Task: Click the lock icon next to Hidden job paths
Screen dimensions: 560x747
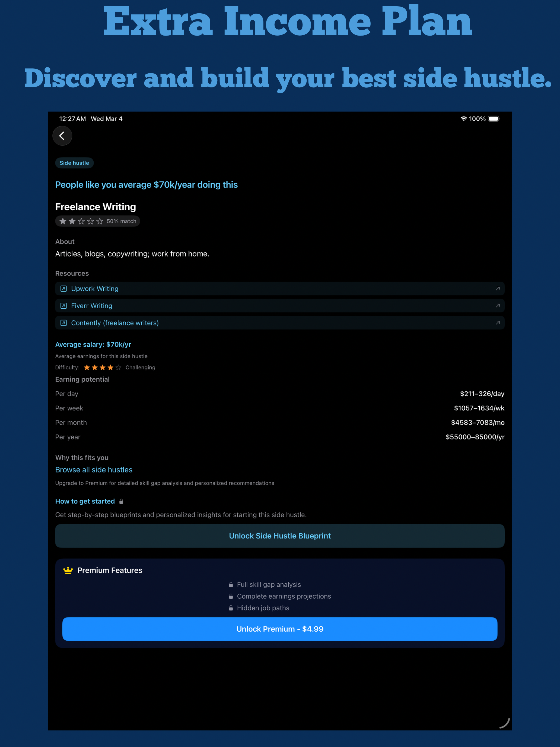Action: point(231,608)
